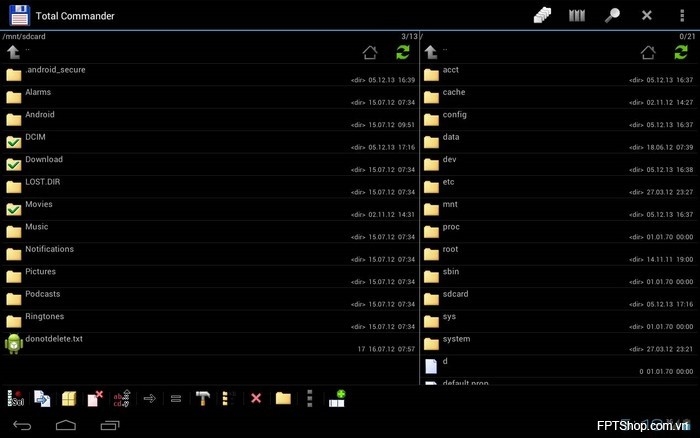Open the Podcasts folder
This screenshot has width=700, height=438.
point(210,299)
